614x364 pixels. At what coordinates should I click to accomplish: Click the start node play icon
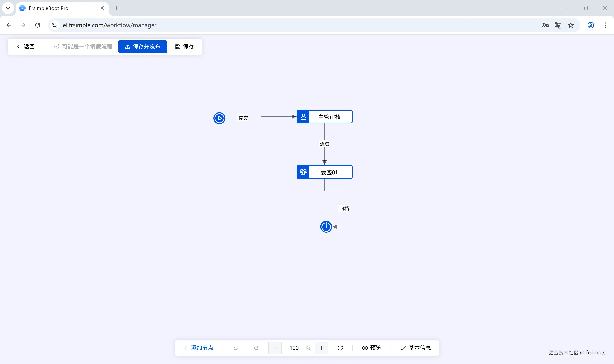click(219, 118)
